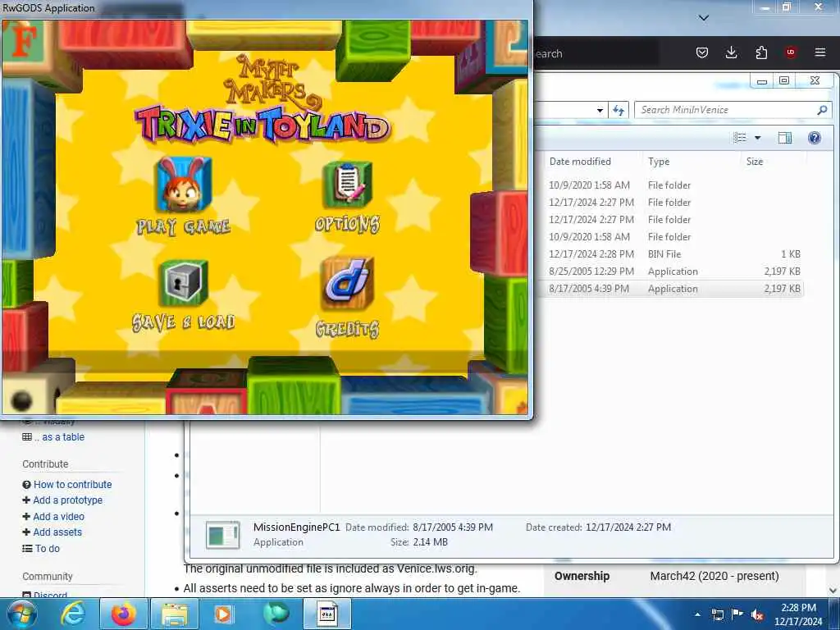Open the Firefox extensions puzzle icon
840x630 pixels.
pyautogui.click(x=761, y=52)
